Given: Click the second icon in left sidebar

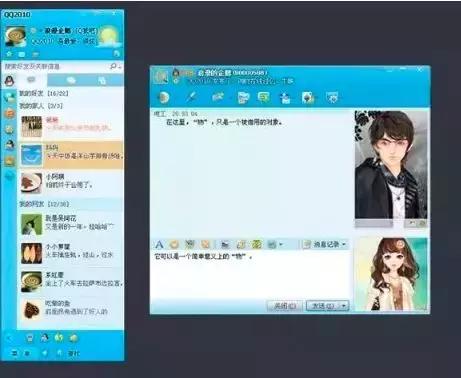Looking at the screenshot, I should tap(9, 97).
